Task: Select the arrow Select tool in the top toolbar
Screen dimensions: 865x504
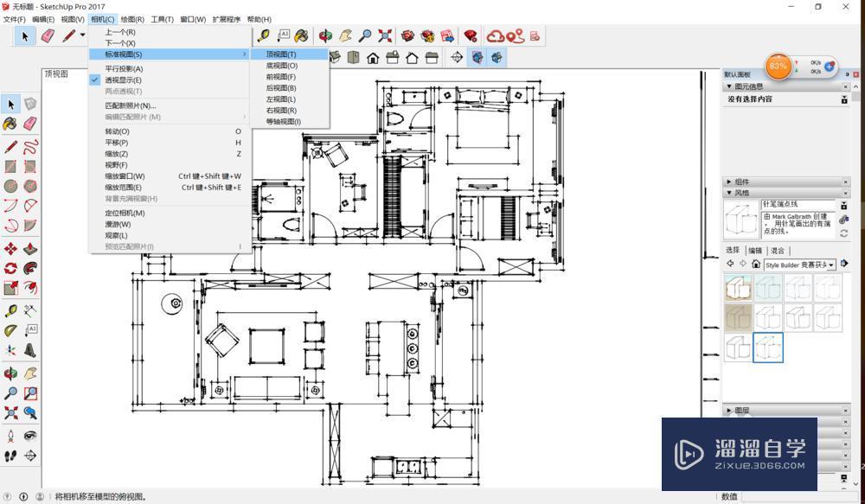Action: click(x=25, y=36)
